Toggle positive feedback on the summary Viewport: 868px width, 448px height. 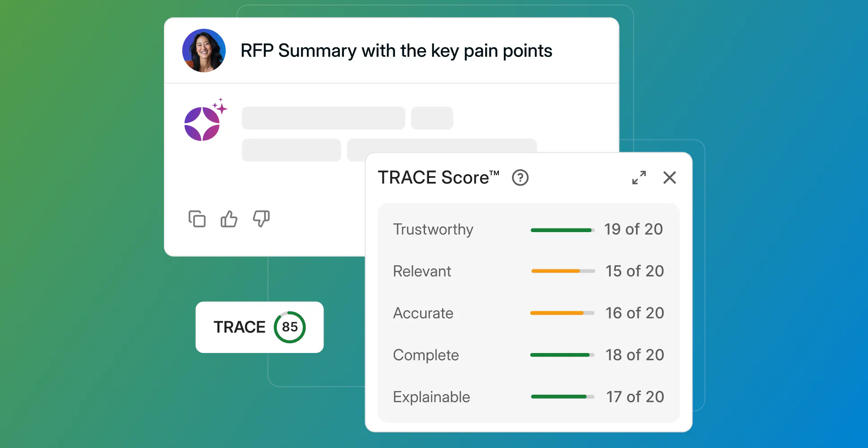coord(228,219)
